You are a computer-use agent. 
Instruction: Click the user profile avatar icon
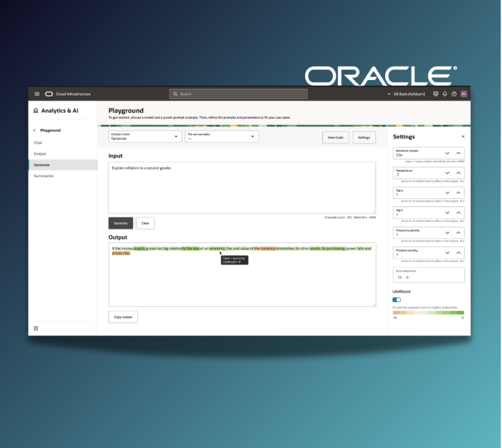pos(463,94)
